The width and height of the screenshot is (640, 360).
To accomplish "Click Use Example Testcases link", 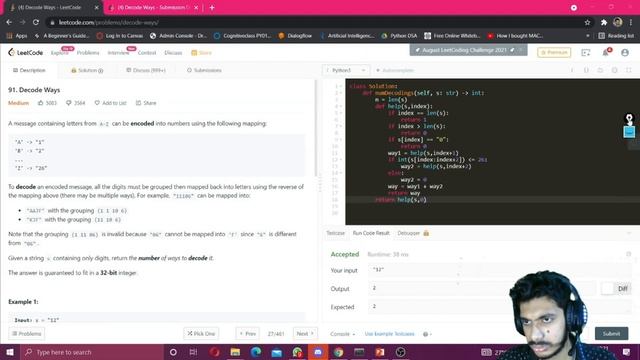I will (389, 334).
